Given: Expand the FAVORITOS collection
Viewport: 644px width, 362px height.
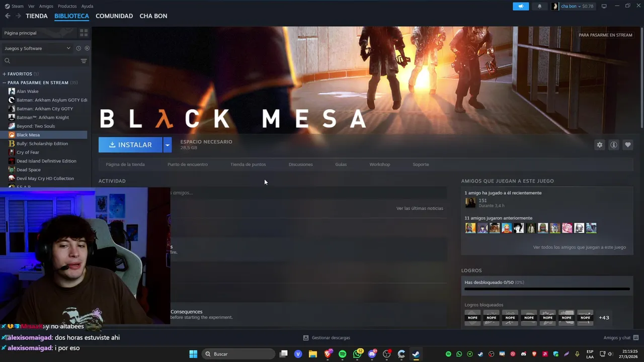Looking at the screenshot, I should (x=20, y=74).
